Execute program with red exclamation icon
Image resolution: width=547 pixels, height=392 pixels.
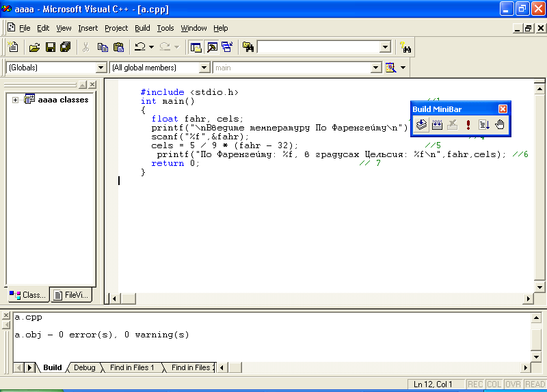(468, 124)
